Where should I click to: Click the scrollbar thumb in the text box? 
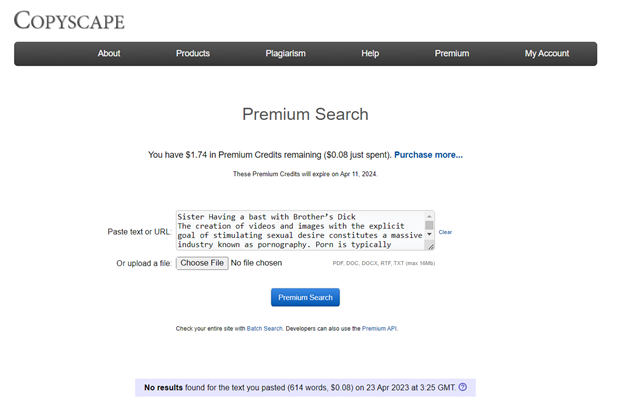point(430,225)
